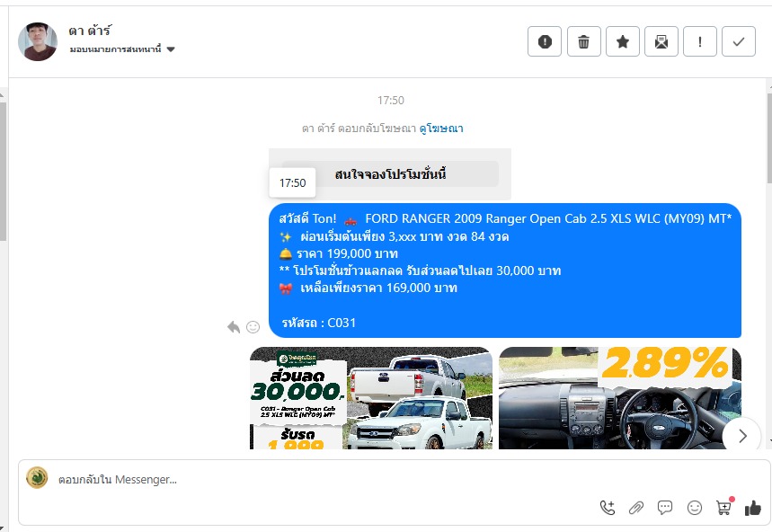Open the ส่วนลด 30,000 Ranger promo image
The height and width of the screenshot is (532, 772).
pyautogui.click(x=371, y=398)
